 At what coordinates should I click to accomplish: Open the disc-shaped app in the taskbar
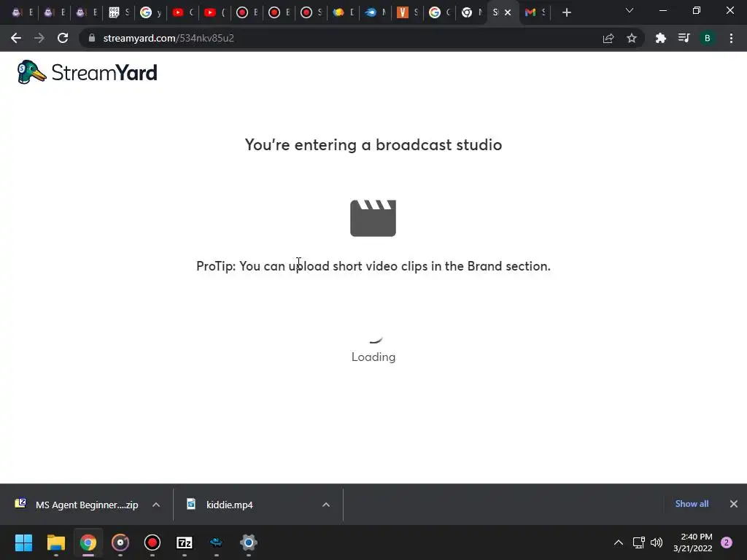120,542
